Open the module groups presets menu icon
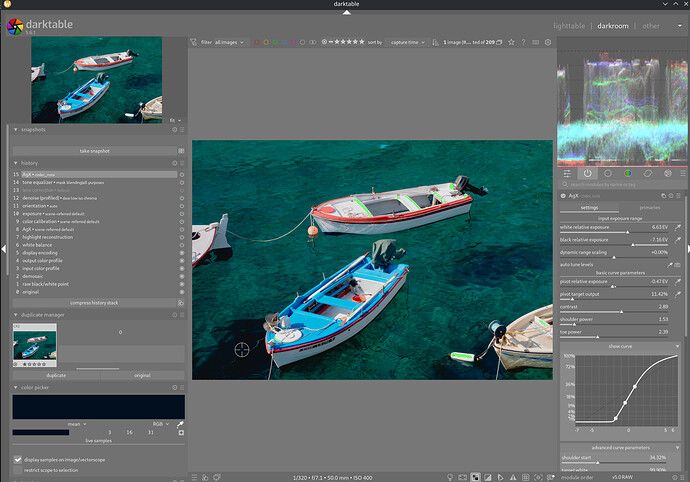 (x=683, y=173)
